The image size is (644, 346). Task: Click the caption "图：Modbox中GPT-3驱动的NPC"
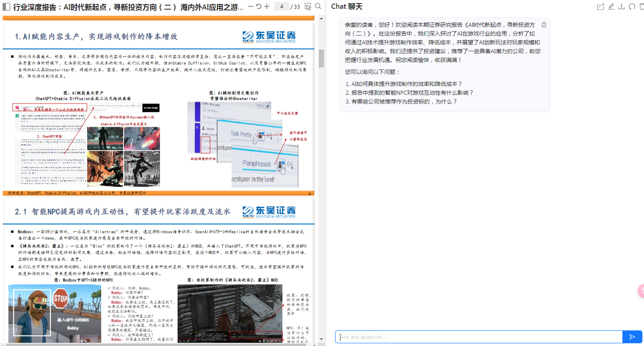pyautogui.click(x=84, y=280)
